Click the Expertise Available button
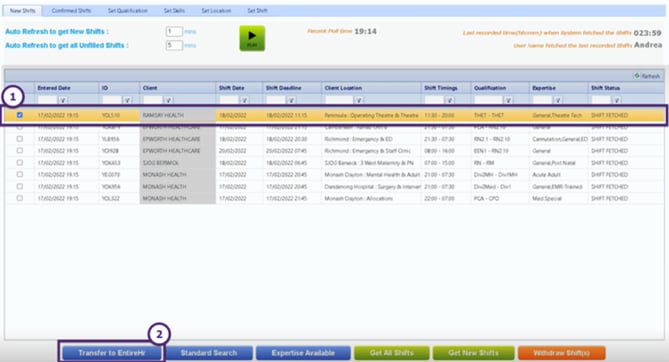Screen dimensions: 669x362 (303, 353)
